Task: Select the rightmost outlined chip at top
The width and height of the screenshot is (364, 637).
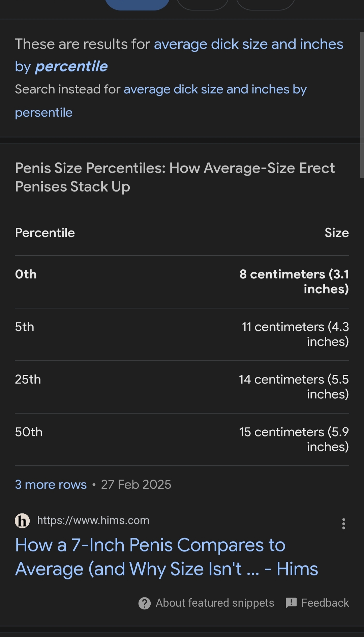Action: [x=266, y=4]
